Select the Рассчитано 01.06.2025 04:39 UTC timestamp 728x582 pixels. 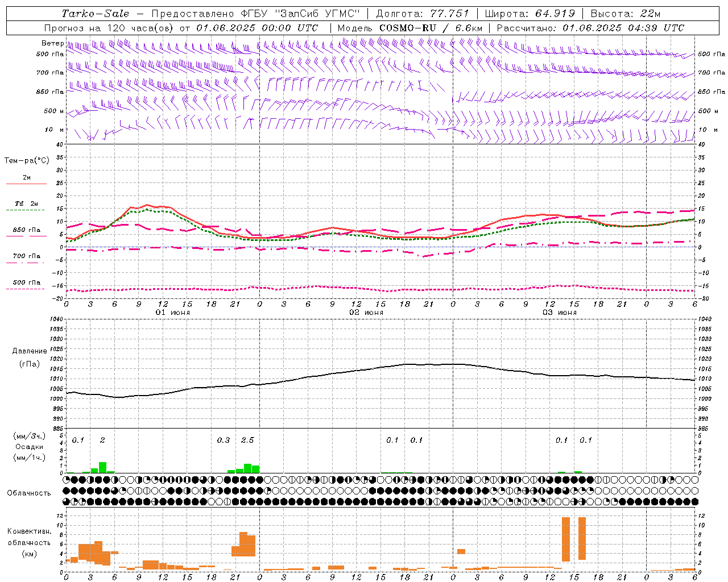point(590,28)
